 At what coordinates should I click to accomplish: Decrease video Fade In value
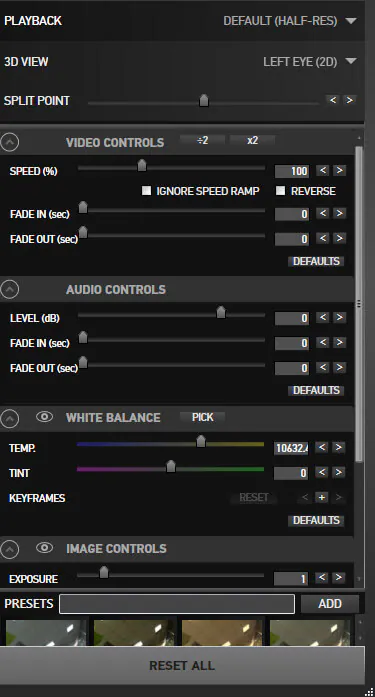pyautogui.click(x=323, y=213)
